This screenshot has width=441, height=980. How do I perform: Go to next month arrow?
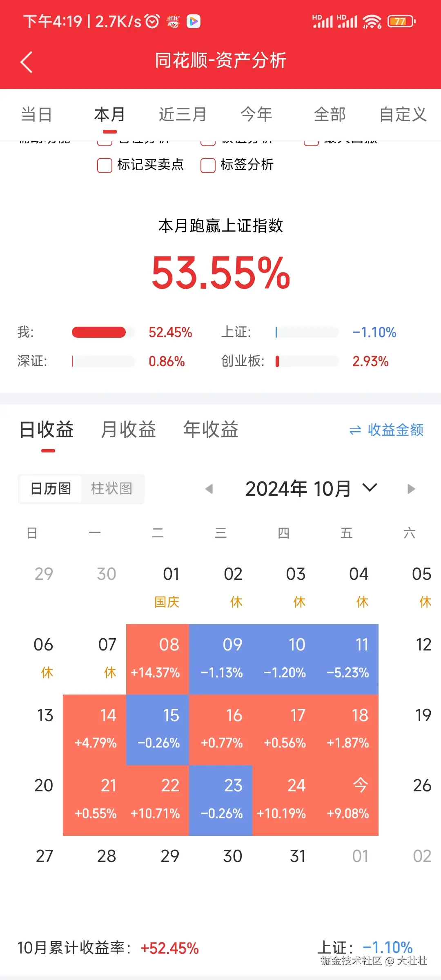tap(411, 489)
